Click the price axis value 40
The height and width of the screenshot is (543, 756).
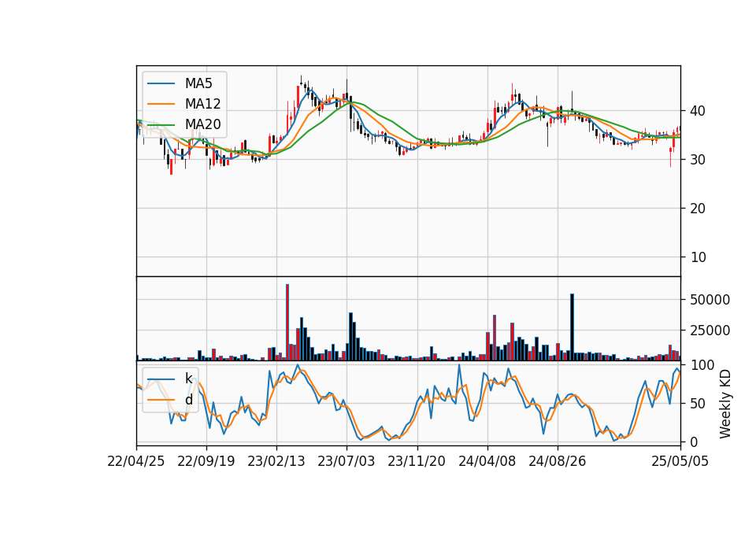(x=698, y=111)
